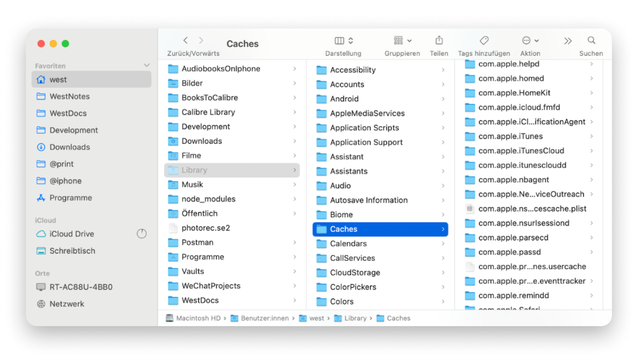636x364 pixels.
Task: Select the Calendars folder
Action: tap(380, 243)
